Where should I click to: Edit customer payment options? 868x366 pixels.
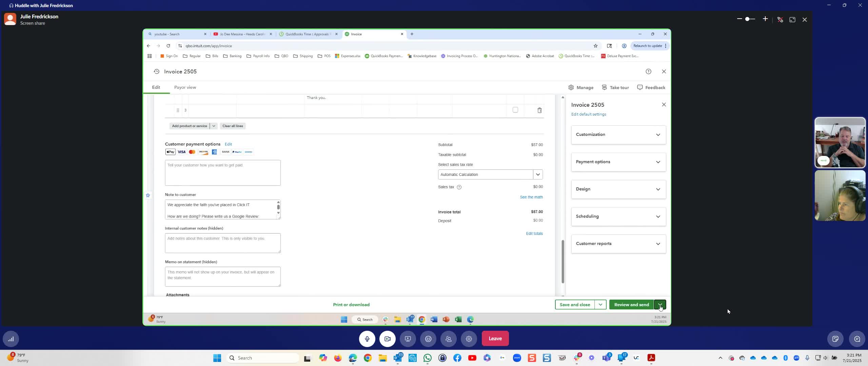tap(228, 144)
